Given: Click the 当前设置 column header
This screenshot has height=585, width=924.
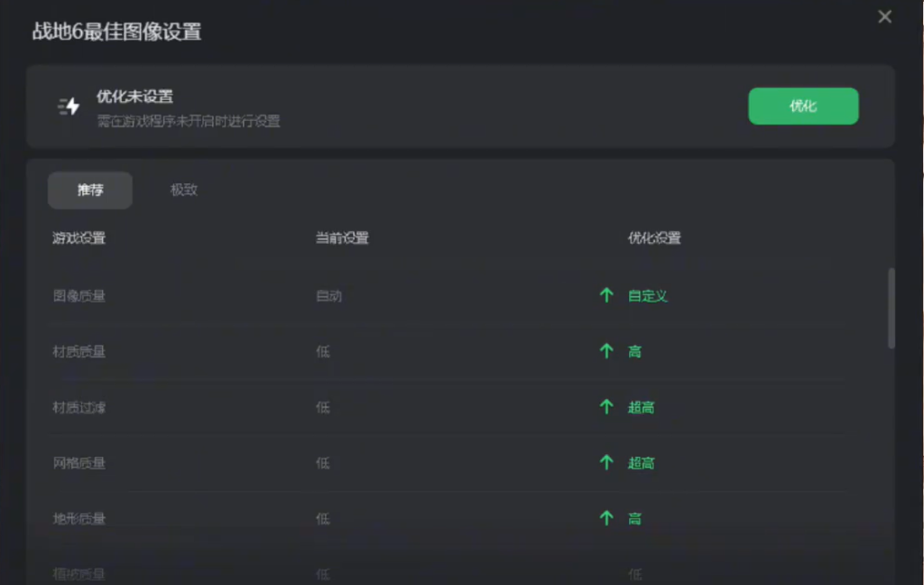Looking at the screenshot, I should click(342, 238).
